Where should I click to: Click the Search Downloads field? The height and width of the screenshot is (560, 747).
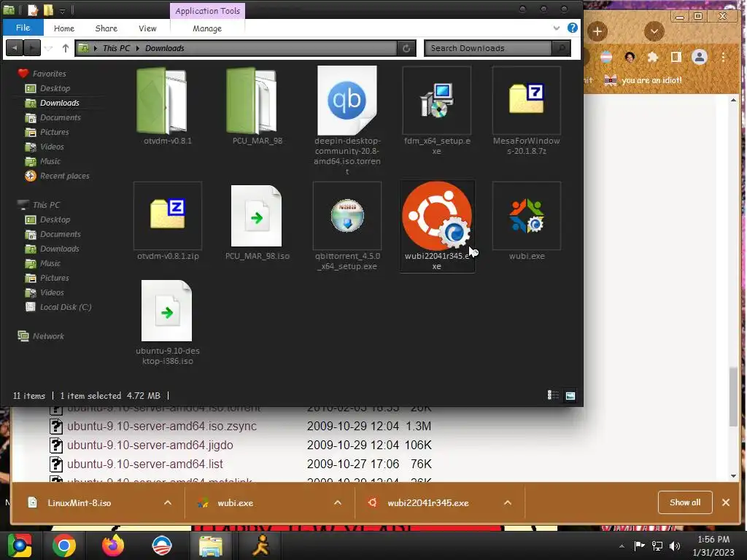pos(488,48)
